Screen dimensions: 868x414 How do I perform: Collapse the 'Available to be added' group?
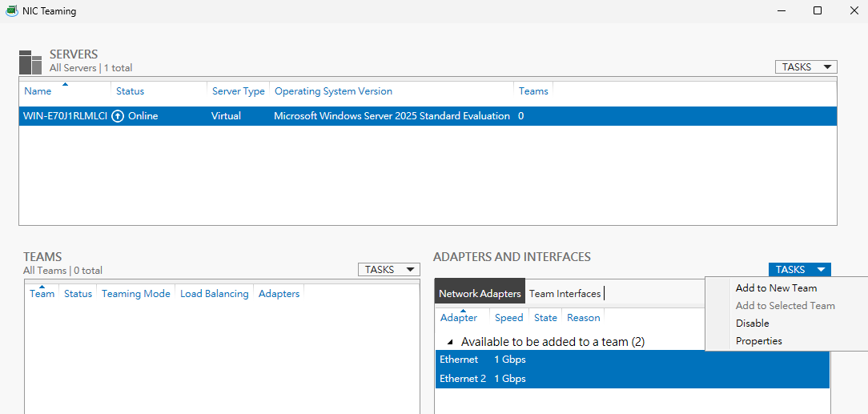pyautogui.click(x=449, y=342)
